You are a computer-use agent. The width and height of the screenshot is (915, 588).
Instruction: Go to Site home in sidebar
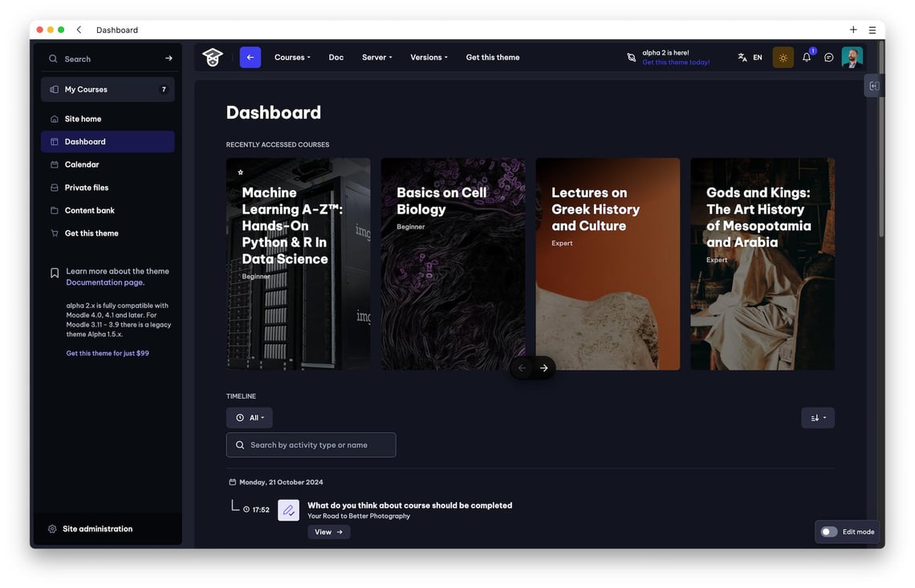(108, 119)
